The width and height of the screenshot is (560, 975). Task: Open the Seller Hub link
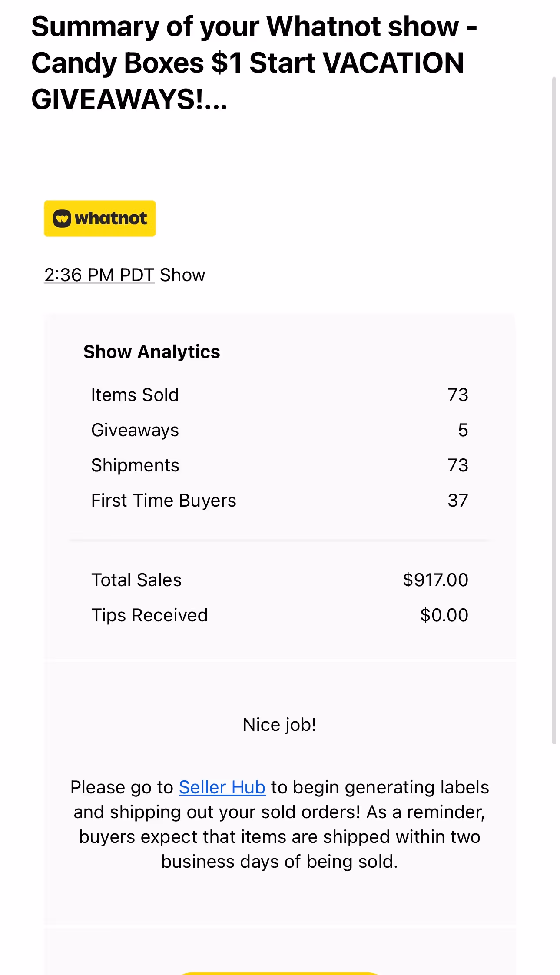coord(222,787)
